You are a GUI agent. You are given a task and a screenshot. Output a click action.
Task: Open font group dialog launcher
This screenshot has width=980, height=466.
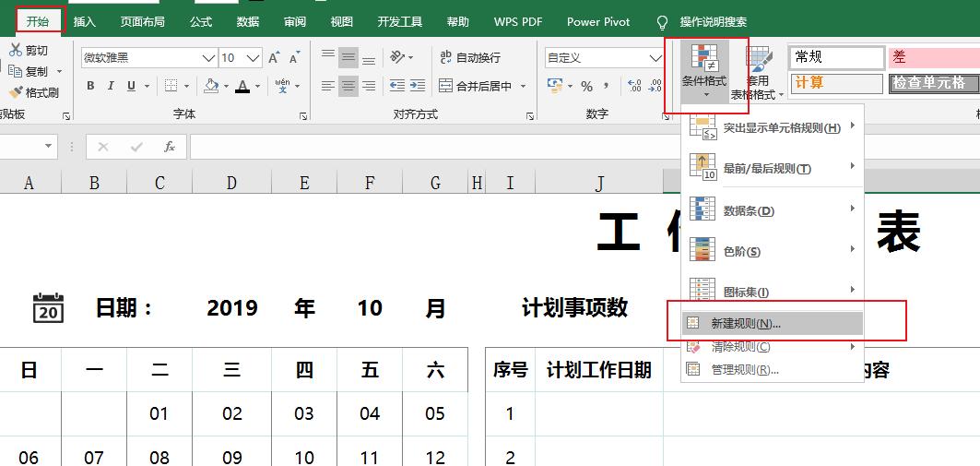coord(303,115)
